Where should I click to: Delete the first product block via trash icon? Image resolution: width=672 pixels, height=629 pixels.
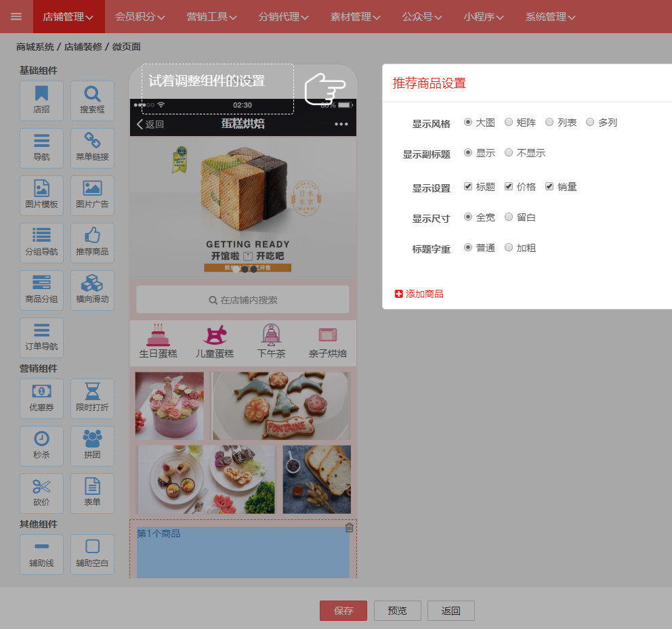click(349, 527)
